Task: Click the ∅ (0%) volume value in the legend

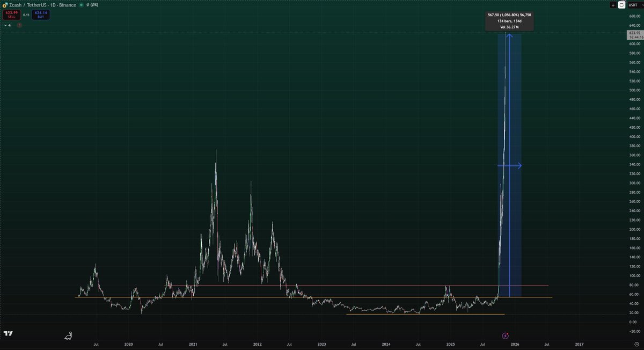Action: (x=92, y=5)
